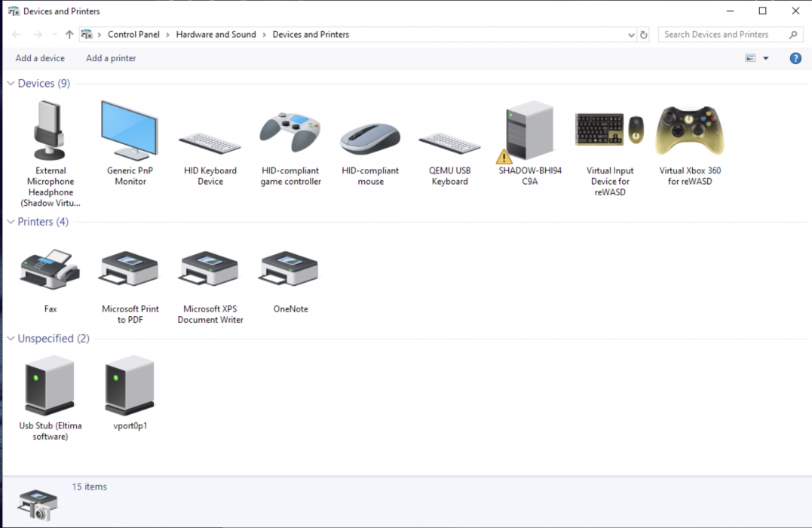This screenshot has height=528, width=812.
Task: Click the Virtual Xbox 360 for reWASD label
Action: click(690, 176)
